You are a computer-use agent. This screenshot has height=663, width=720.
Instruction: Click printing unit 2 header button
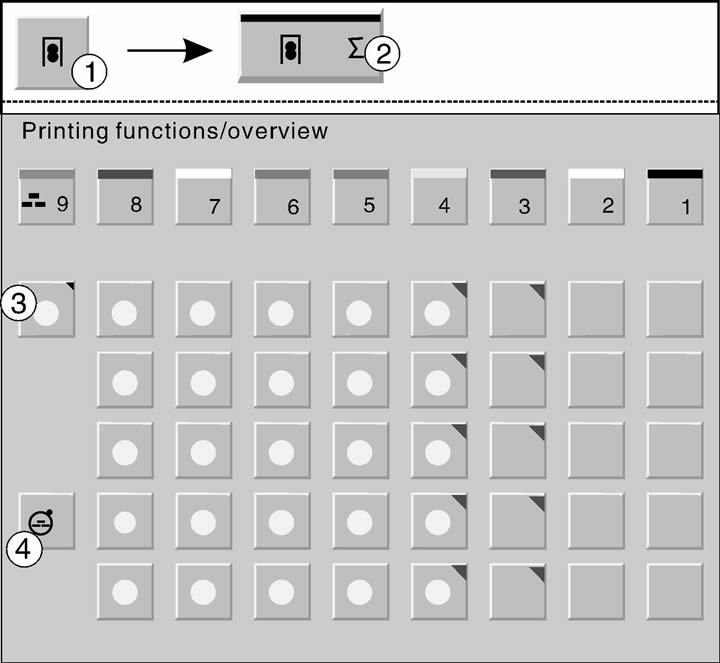[596, 197]
